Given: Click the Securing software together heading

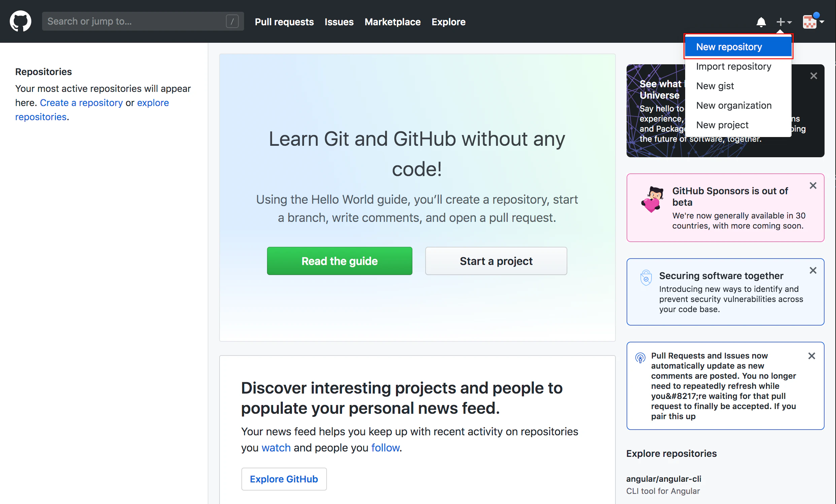Looking at the screenshot, I should (721, 276).
